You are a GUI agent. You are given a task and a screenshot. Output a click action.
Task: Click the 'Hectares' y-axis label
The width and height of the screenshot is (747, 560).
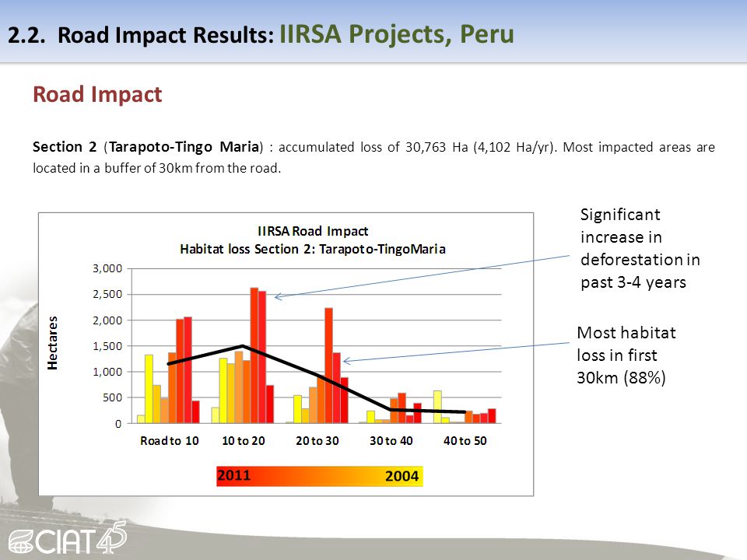[52, 343]
